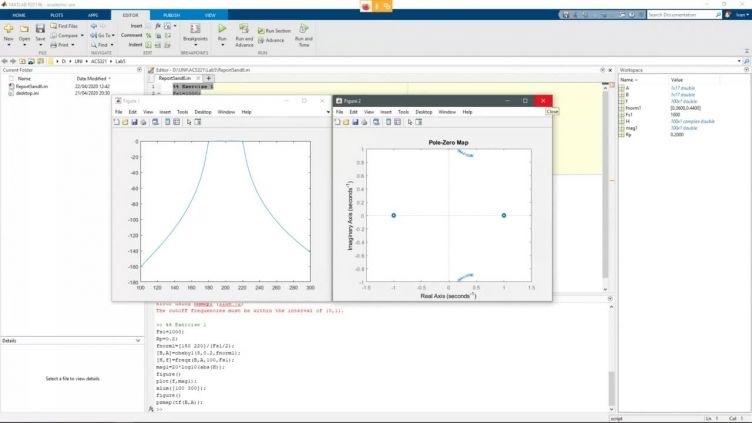Open the Go To dropdown
This screenshot has height=423, width=752.
click(113, 35)
